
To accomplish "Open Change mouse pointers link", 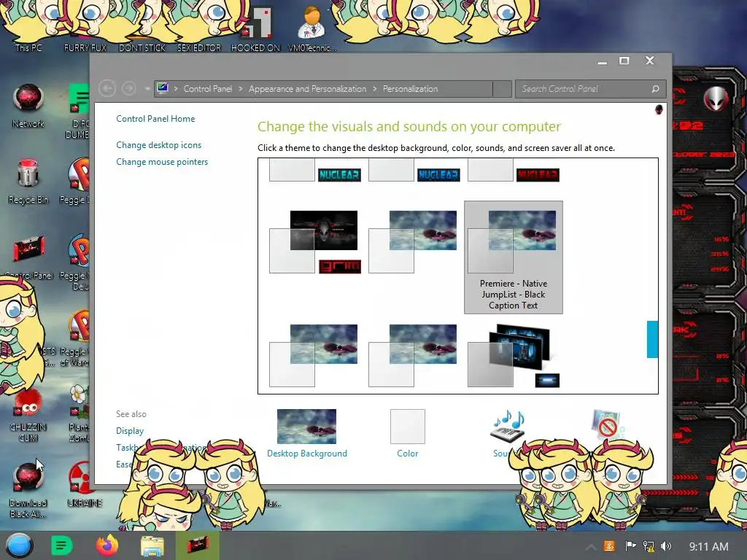I will [162, 162].
